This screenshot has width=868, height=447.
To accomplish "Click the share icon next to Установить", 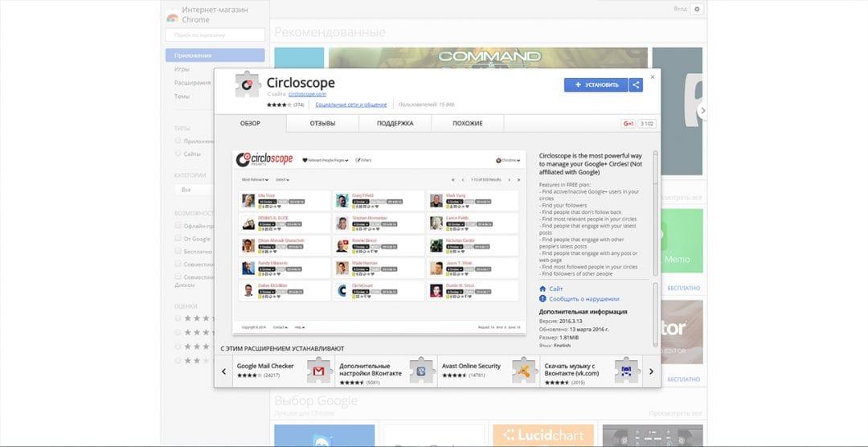I will (x=636, y=84).
